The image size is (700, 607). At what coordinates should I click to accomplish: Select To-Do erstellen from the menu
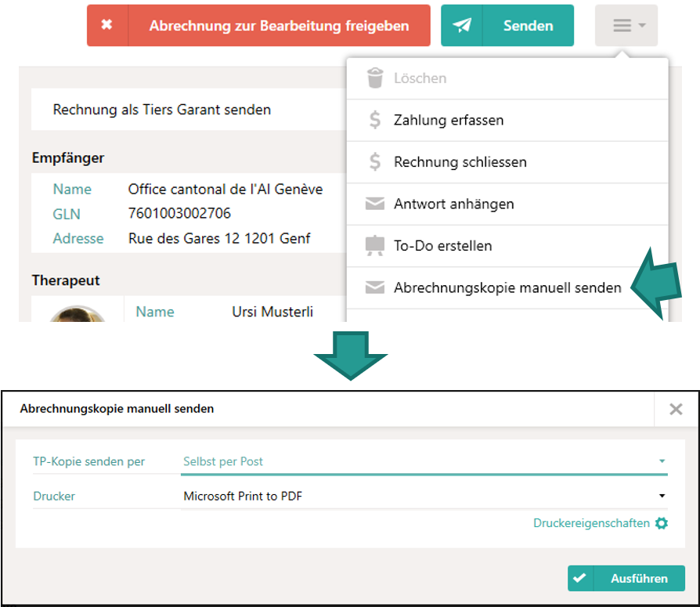tap(442, 246)
